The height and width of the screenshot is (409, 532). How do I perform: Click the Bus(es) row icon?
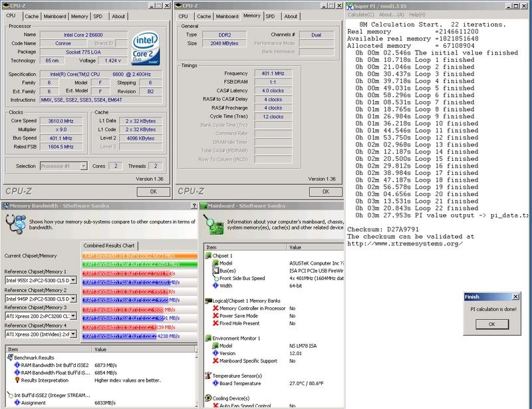click(215, 271)
